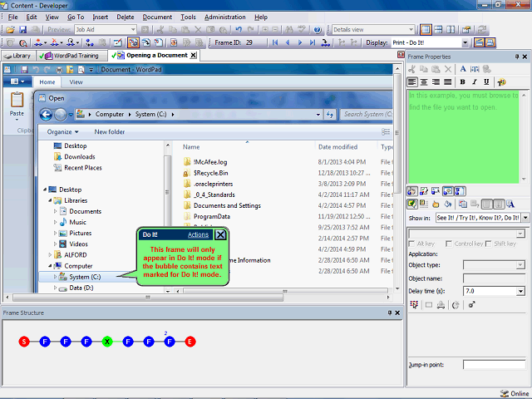Click the Insert Frame toolbar icon
The image size is (532, 399).
pos(38,42)
